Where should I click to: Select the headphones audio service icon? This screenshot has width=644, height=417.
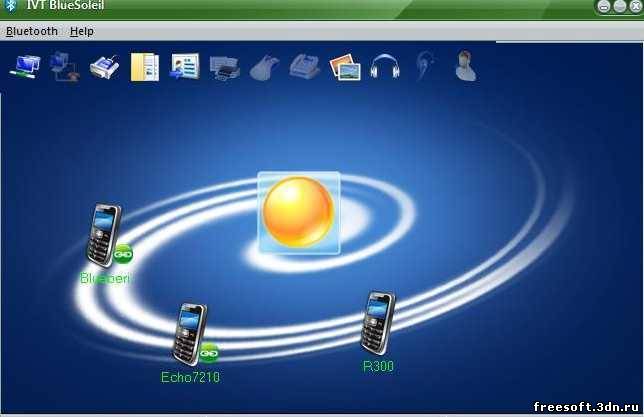pyautogui.click(x=384, y=66)
